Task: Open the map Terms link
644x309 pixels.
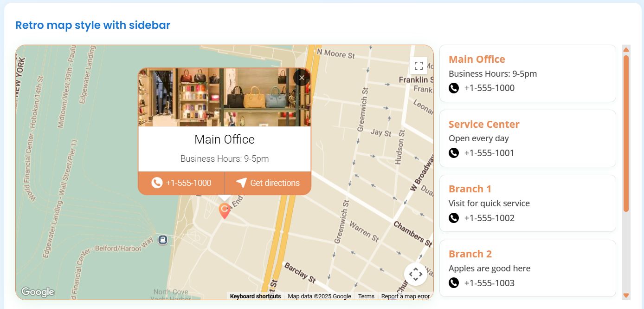Action: [366, 296]
